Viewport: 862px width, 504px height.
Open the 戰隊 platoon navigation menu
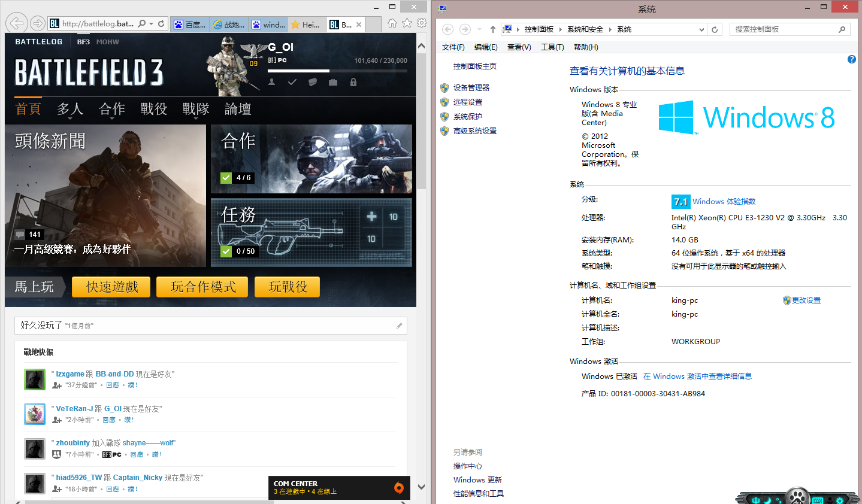pyautogui.click(x=196, y=109)
